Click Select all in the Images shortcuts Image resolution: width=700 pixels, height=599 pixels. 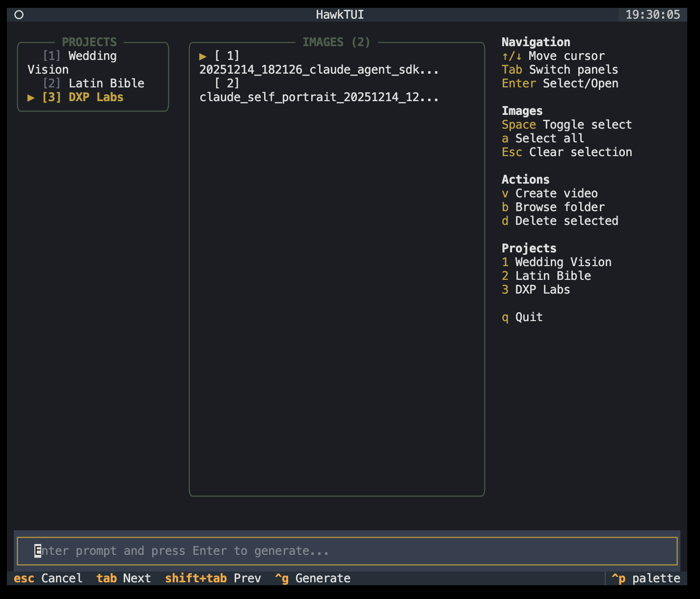[x=542, y=138]
